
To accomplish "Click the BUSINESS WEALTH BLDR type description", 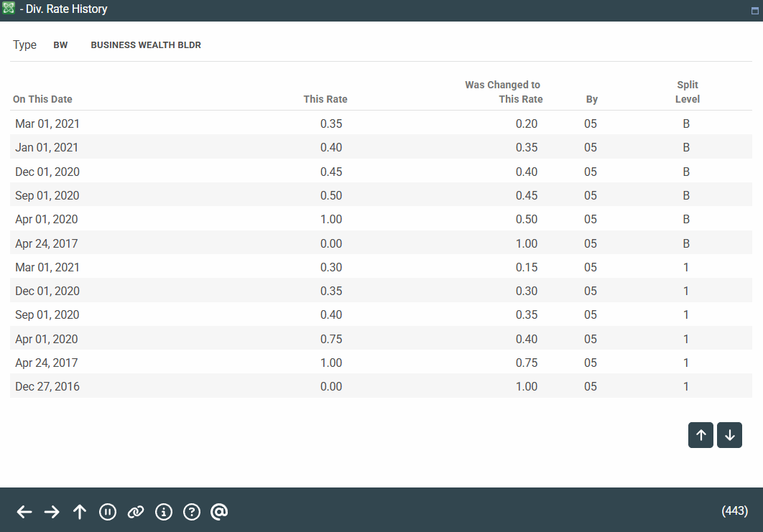I will [146, 45].
